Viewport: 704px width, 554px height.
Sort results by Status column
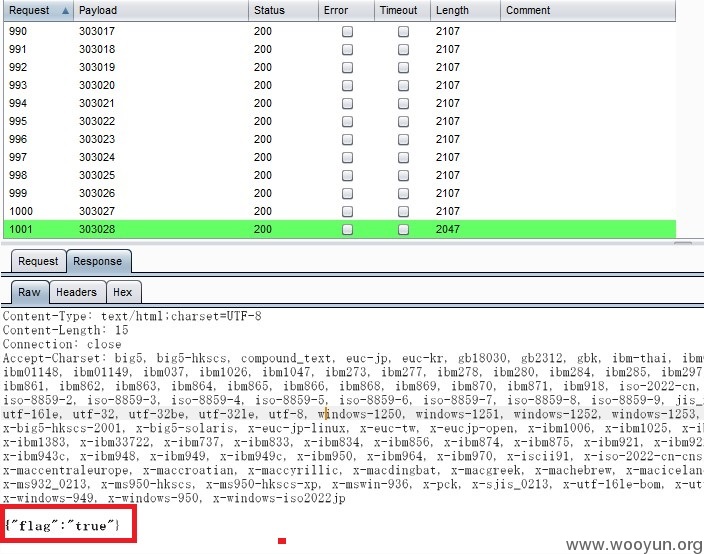[x=283, y=10]
